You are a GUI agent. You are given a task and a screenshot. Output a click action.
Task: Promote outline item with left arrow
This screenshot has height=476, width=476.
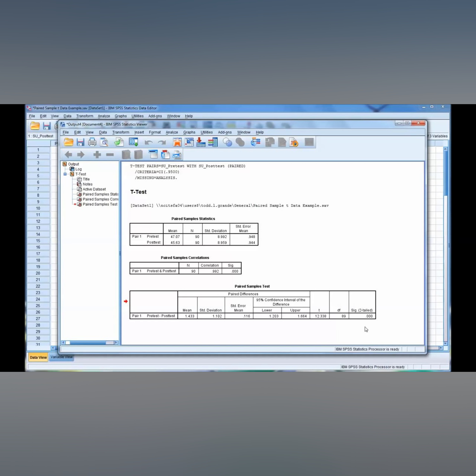pos(68,155)
